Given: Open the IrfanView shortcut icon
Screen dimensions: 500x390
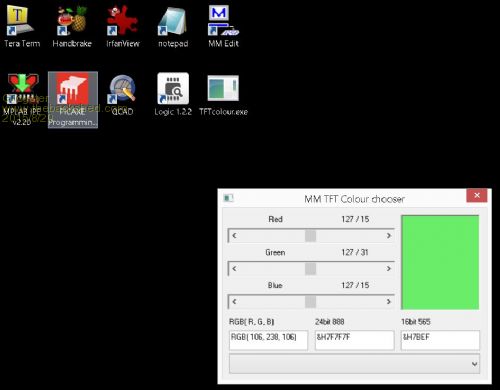Looking at the screenshot, I should click(122, 26).
